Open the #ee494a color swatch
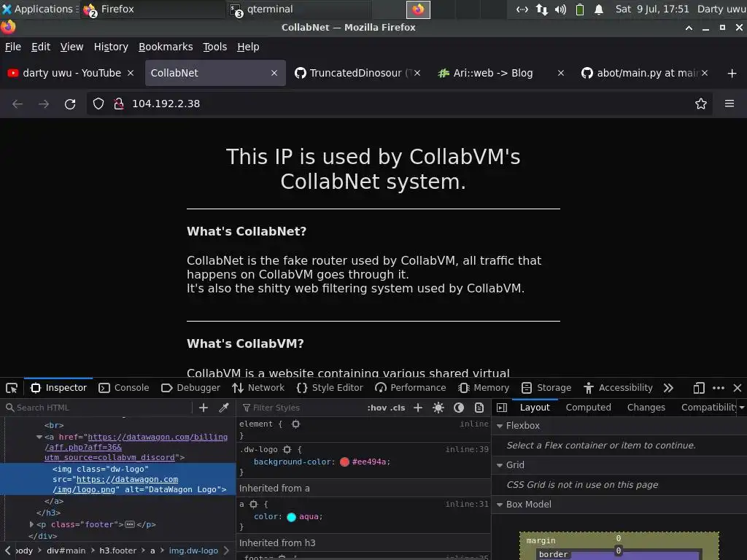 pos(344,462)
